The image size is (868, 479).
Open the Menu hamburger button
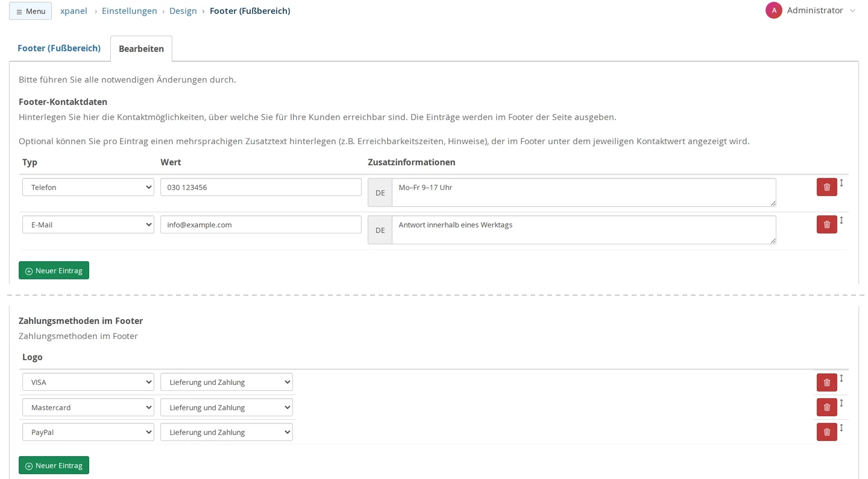tap(30, 11)
